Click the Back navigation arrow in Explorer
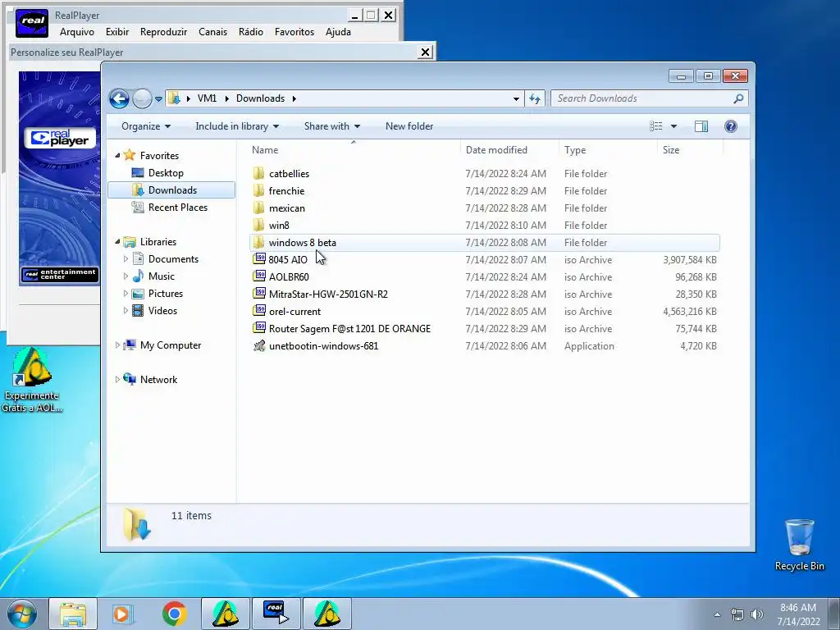Image resolution: width=840 pixels, height=630 pixels. [119, 98]
